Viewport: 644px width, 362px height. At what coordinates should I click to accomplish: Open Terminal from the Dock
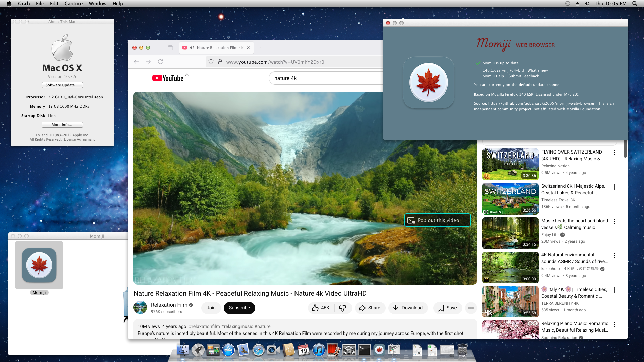pyautogui.click(x=364, y=350)
